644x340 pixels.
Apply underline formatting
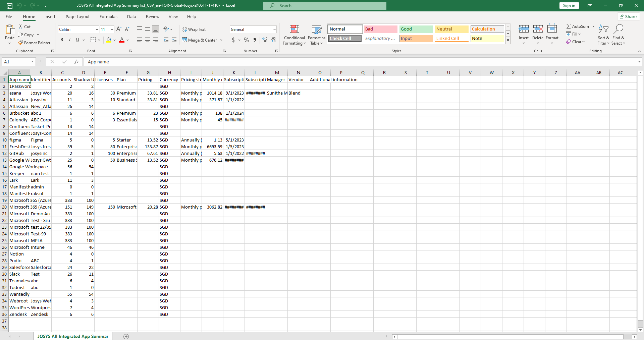(x=77, y=40)
